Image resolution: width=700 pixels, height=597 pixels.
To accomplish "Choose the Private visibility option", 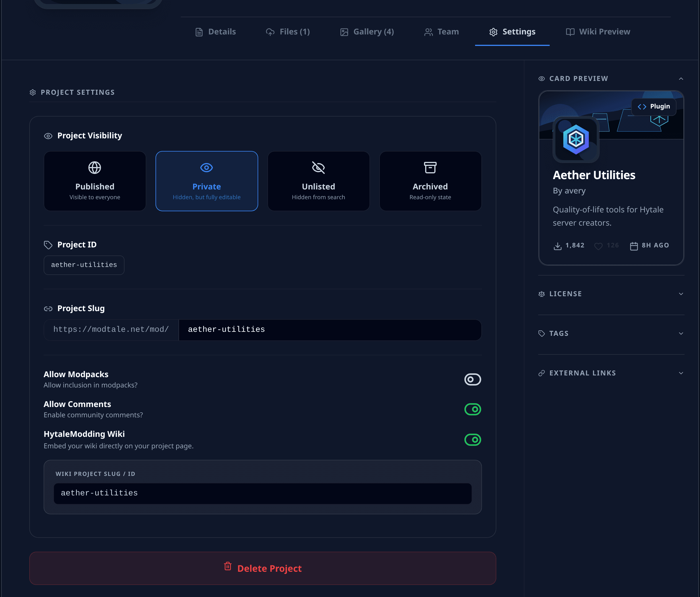I will (207, 181).
